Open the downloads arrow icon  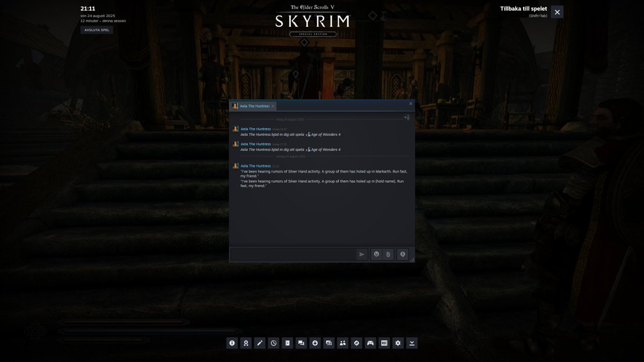pos(315,343)
